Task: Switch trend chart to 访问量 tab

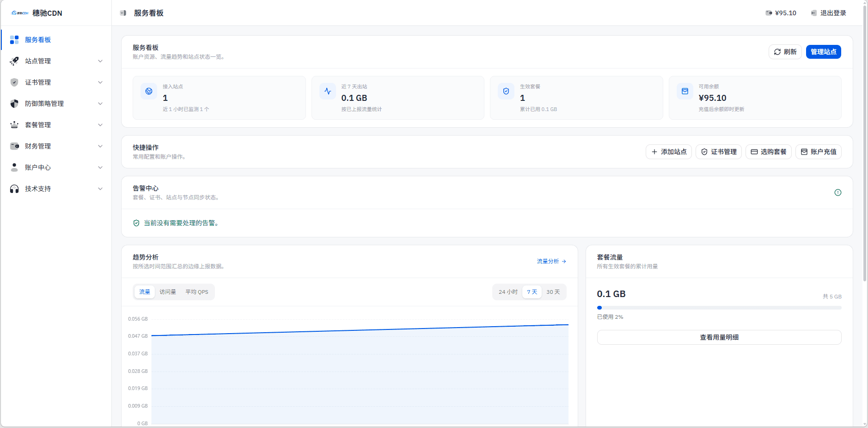Action: pyautogui.click(x=168, y=292)
